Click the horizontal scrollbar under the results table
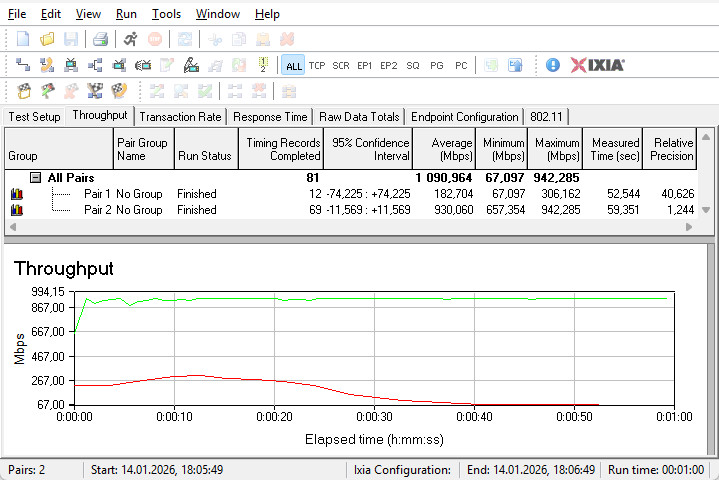The height and width of the screenshot is (480, 719). [x=350, y=228]
